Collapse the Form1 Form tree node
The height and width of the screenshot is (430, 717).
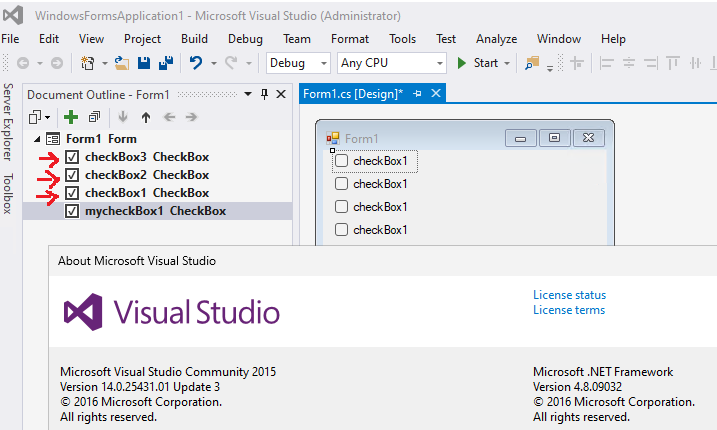(37, 139)
